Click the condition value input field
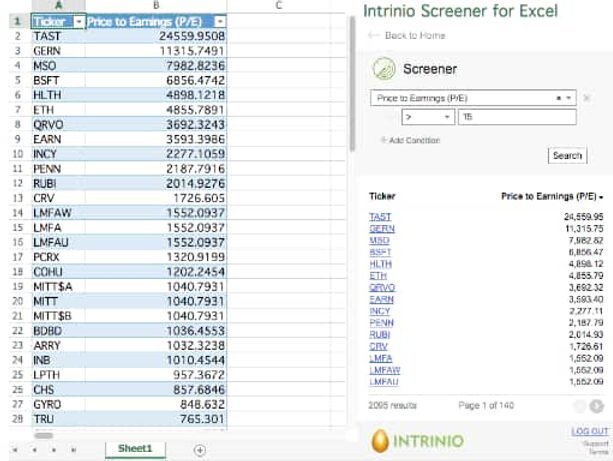Viewport: 613px width, 461px height. [516, 118]
